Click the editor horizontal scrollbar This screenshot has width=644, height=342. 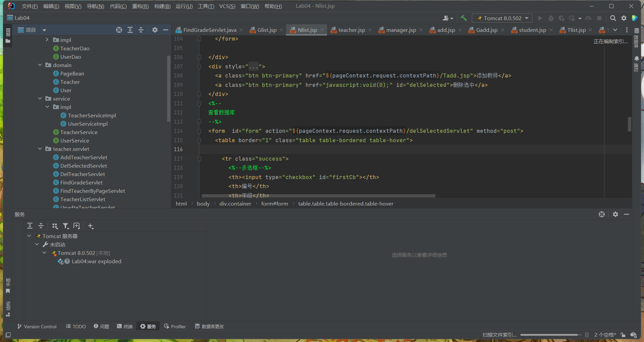[x=318, y=196]
